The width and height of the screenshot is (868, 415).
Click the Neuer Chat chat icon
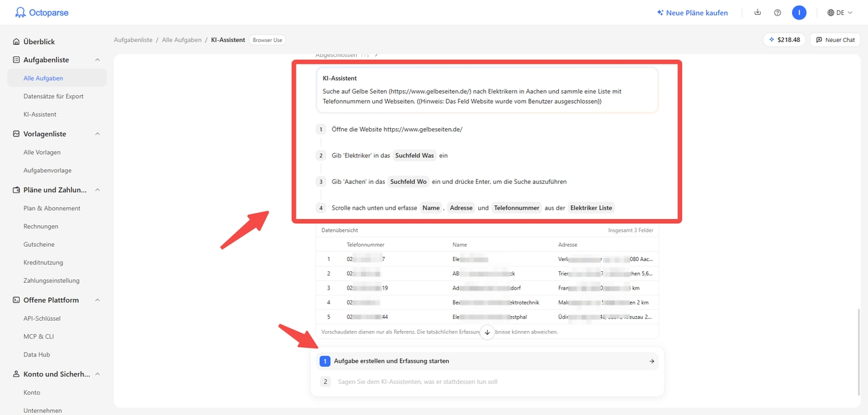pos(819,40)
